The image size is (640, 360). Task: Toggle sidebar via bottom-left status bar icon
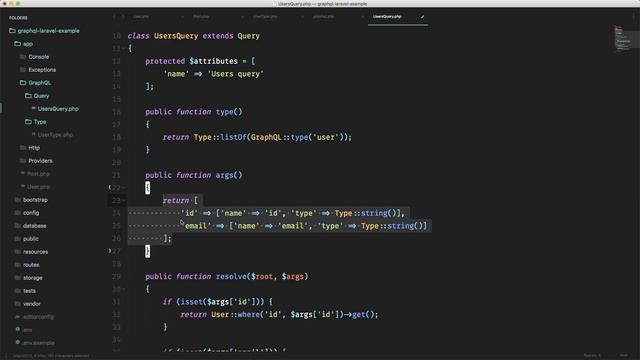tap(6, 356)
